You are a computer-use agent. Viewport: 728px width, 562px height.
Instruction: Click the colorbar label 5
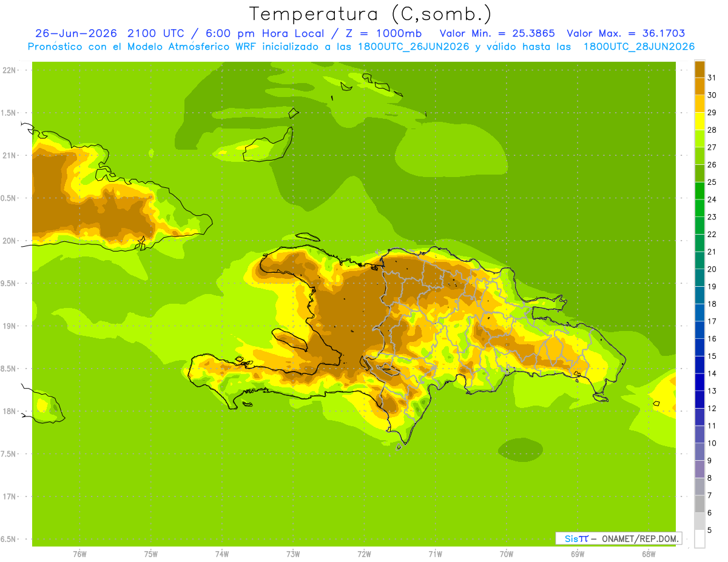click(710, 530)
